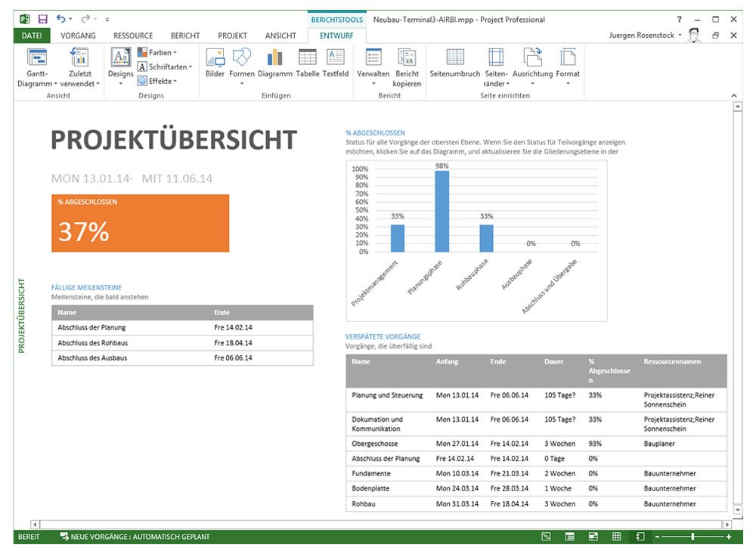Open the Juergen Rosenstock account menu
The image size is (756, 551).
point(645,36)
